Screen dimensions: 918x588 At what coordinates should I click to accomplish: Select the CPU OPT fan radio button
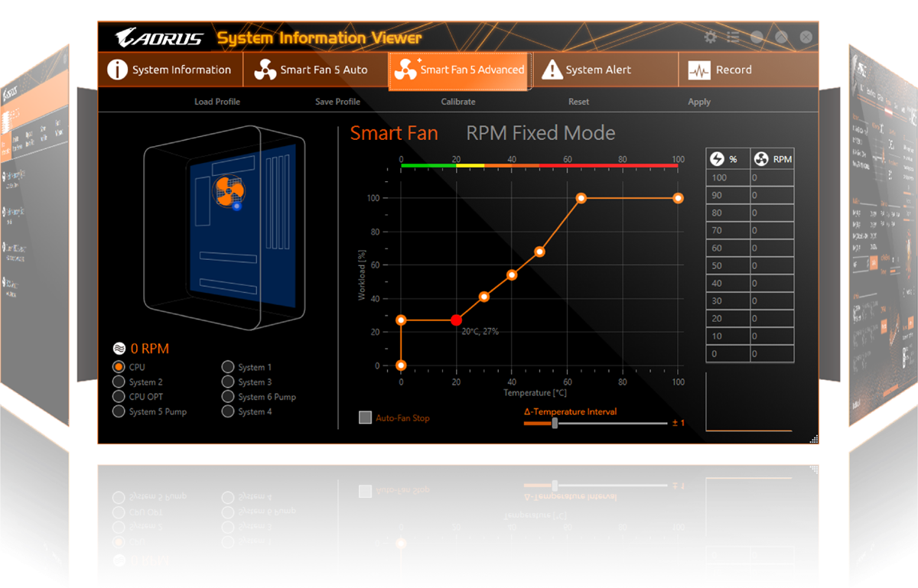pyautogui.click(x=119, y=397)
